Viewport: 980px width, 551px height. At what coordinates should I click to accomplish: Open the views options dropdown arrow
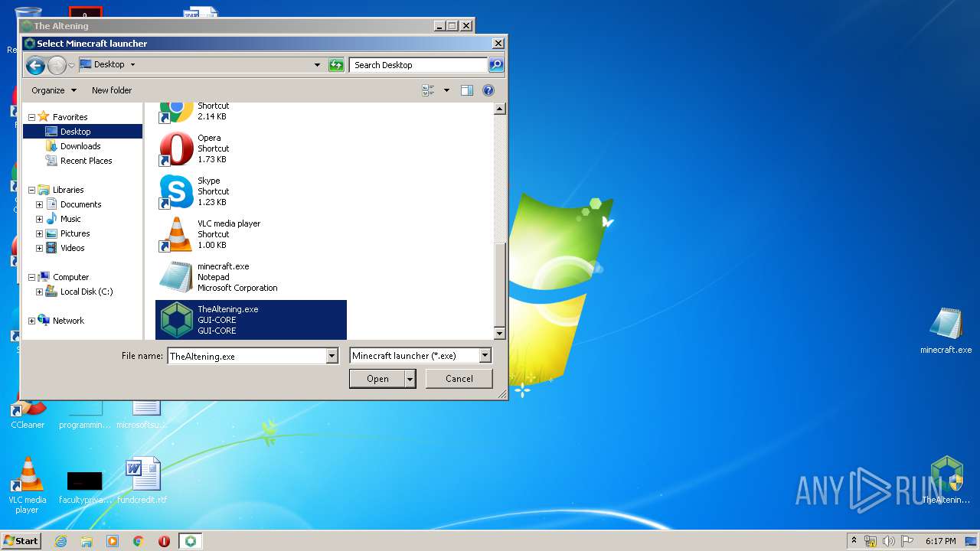click(446, 90)
